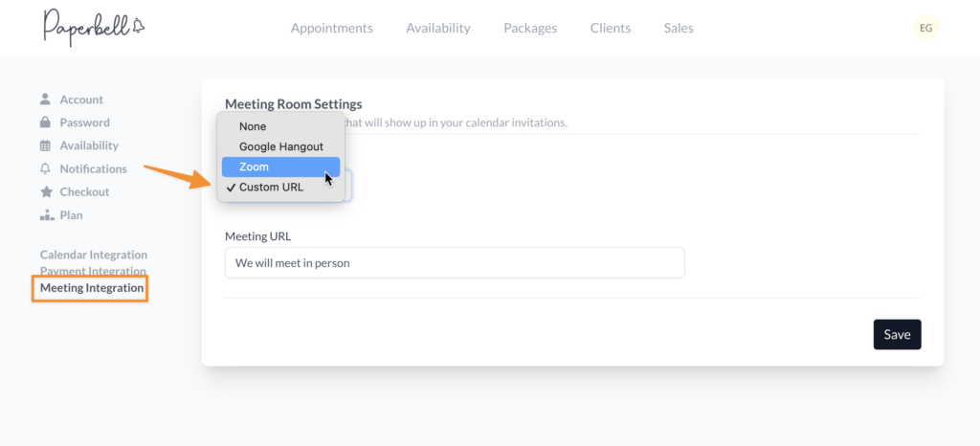The height and width of the screenshot is (446, 980).
Task: Click the Account person icon
Action: point(45,100)
